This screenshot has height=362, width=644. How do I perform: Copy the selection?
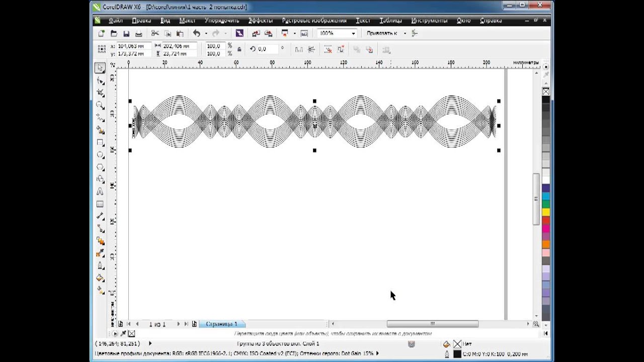168,33
